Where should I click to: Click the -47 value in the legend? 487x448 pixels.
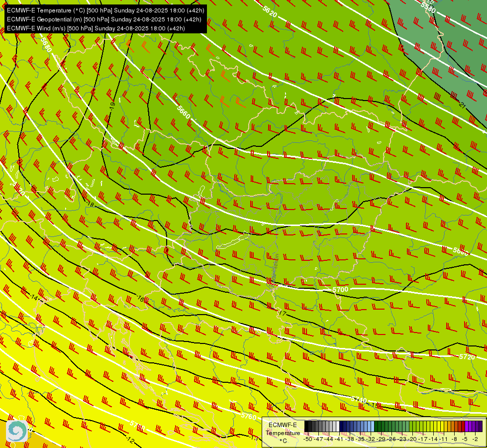point(319,439)
